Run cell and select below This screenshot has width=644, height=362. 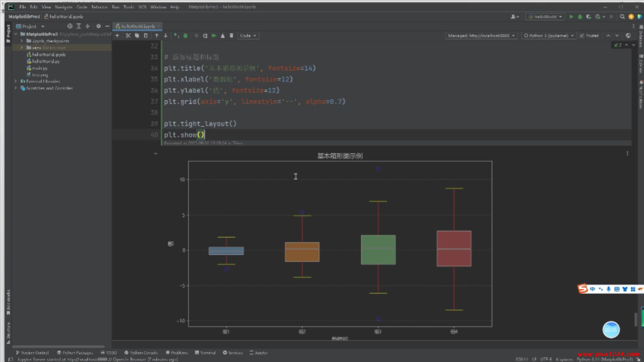point(176,36)
